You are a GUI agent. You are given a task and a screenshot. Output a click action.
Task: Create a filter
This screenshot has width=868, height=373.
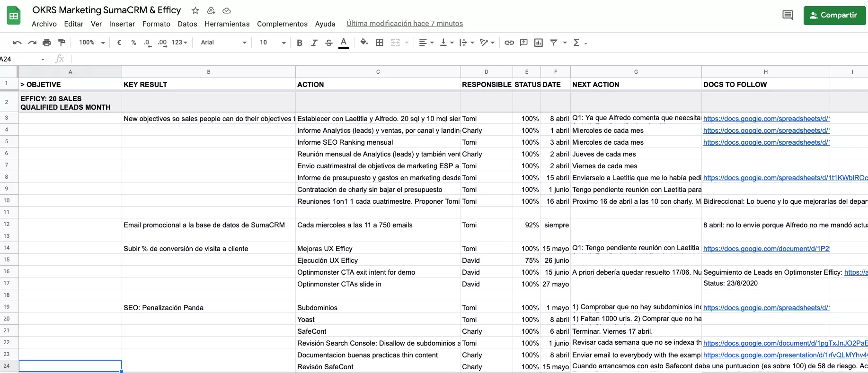tap(553, 43)
